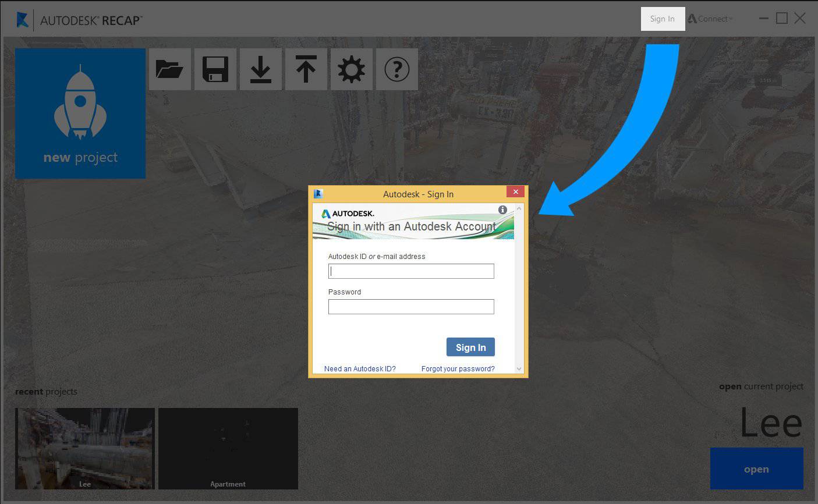This screenshot has width=818, height=504.
Task: Click ReCap icon in dialog title bar
Action: coord(318,194)
